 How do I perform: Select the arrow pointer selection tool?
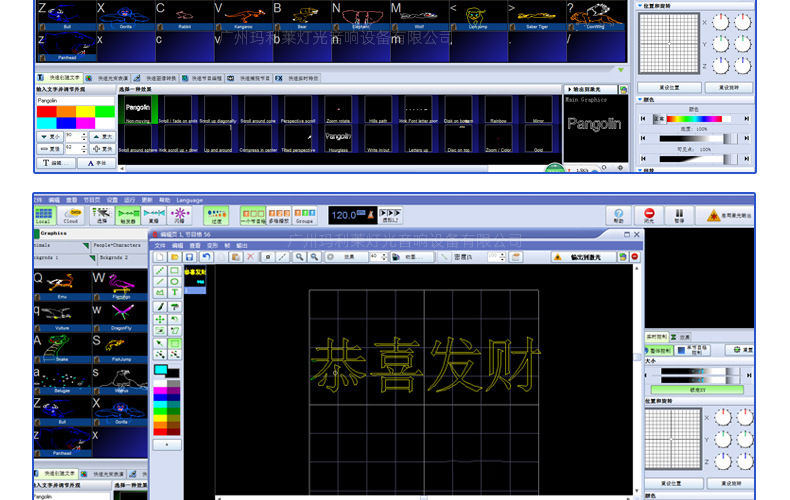(160, 343)
